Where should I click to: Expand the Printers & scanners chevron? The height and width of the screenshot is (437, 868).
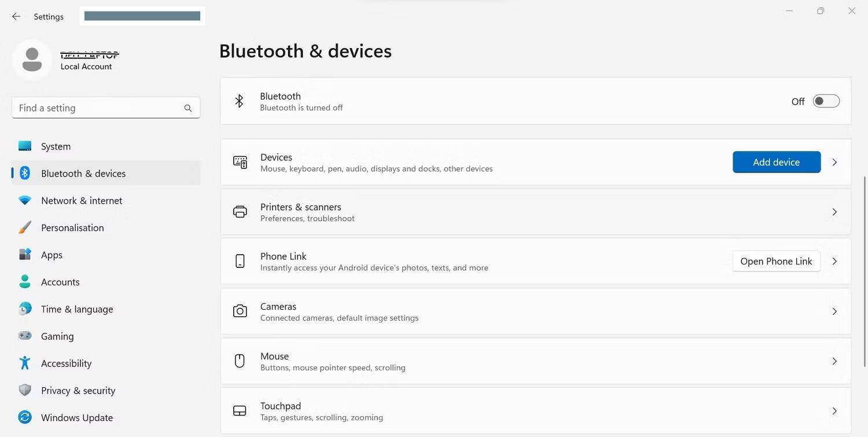(x=834, y=212)
